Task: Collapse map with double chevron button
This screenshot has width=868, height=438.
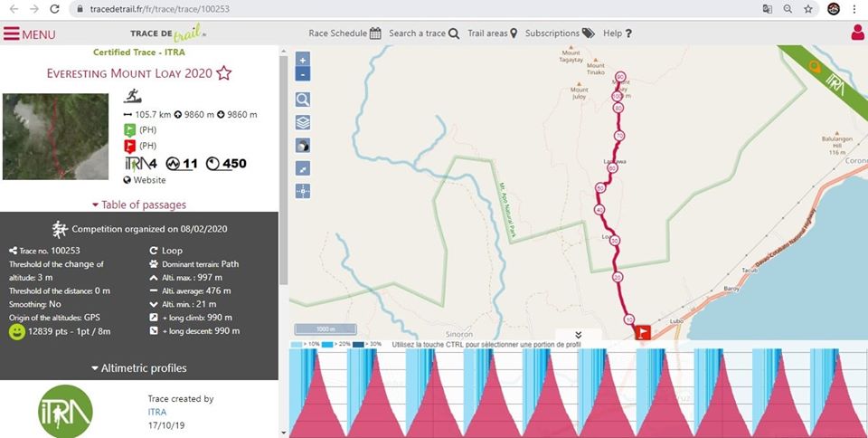Action: click(x=579, y=335)
